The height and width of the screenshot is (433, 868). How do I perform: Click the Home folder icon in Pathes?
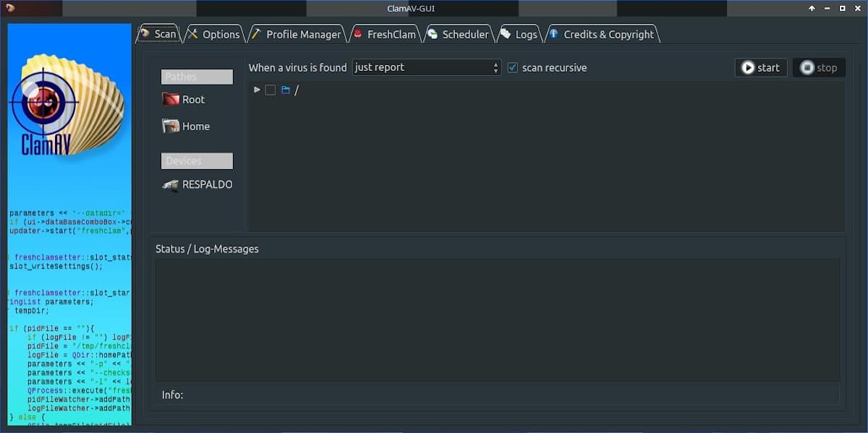point(171,127)
